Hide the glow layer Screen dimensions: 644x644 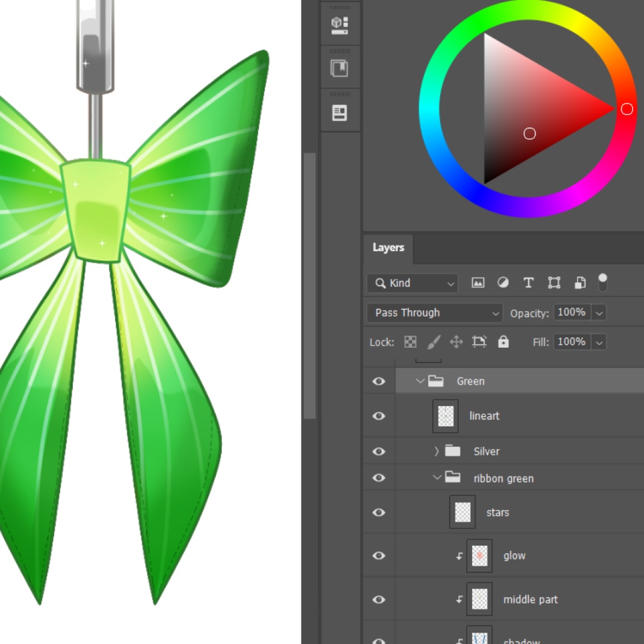379,556
